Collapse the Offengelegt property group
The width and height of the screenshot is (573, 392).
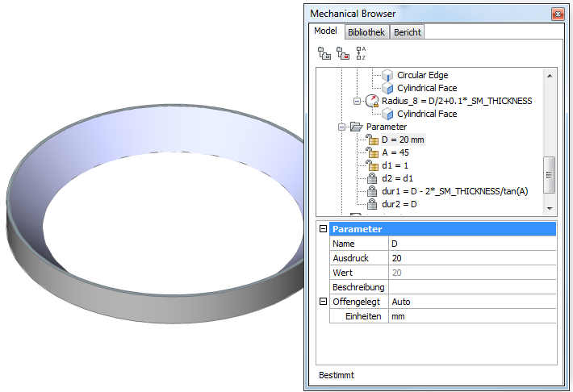323,302
